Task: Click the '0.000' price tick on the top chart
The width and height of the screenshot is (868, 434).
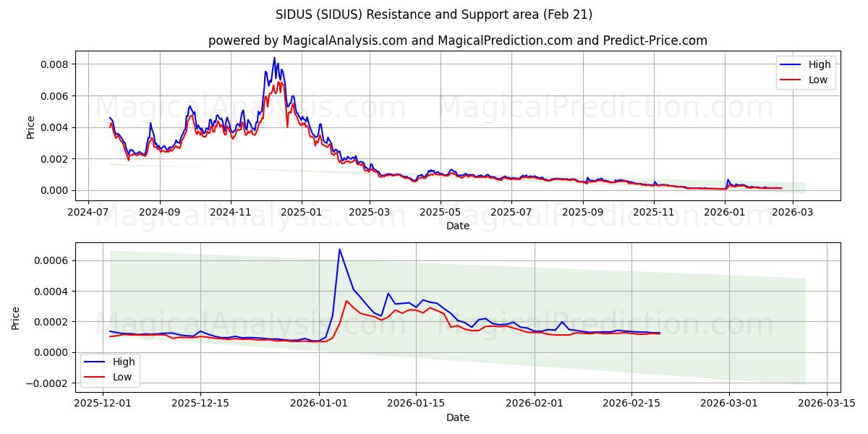Action: coord(55,190)
